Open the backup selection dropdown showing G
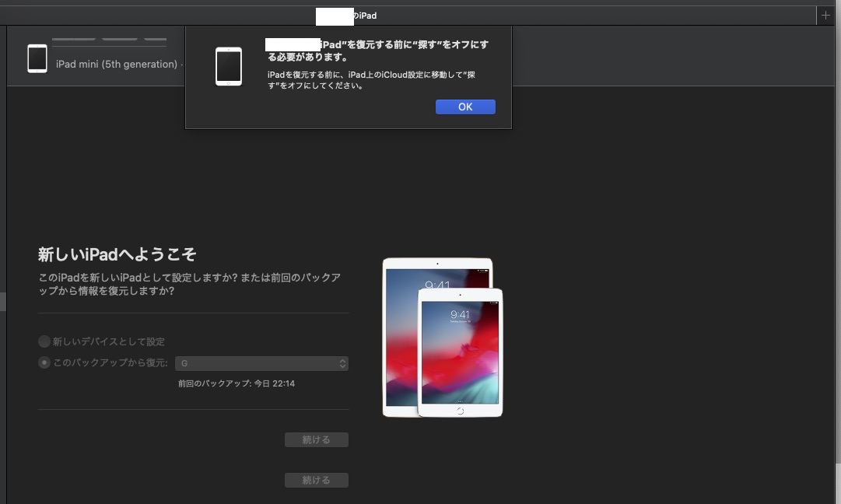The height and width of the screenshot is (504, 841). point(261,363)
